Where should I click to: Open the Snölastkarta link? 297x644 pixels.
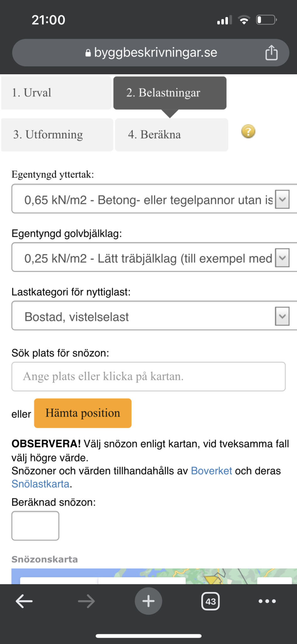tap(40, 484)
